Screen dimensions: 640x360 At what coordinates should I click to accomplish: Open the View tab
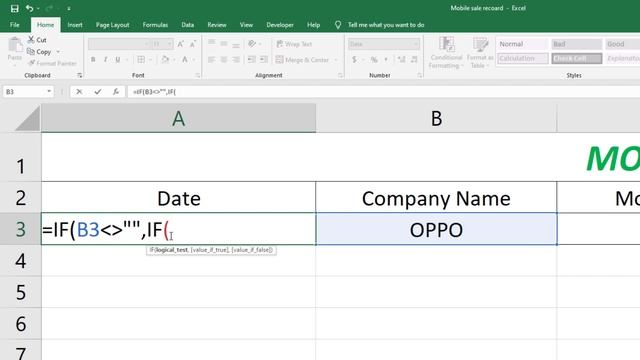[246, 25]
